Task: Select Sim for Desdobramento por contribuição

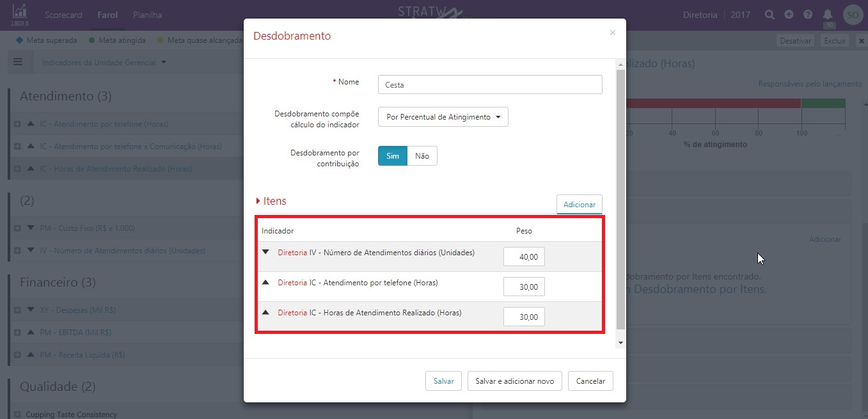Action: 393,156
